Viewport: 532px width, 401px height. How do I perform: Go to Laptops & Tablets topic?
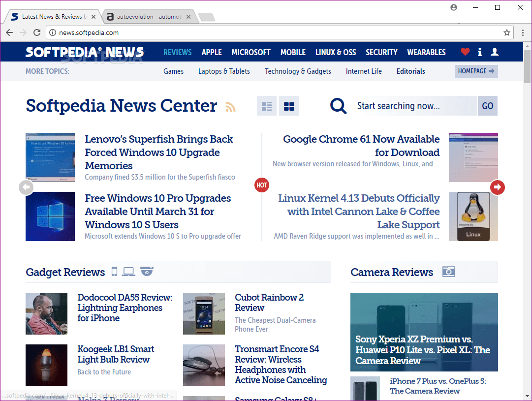(224, 71)
